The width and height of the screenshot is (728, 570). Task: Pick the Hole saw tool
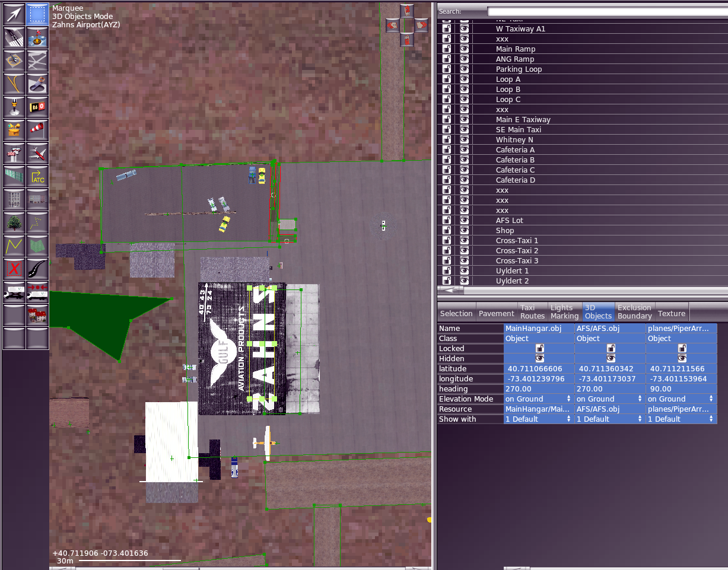[x=37, y=84]
